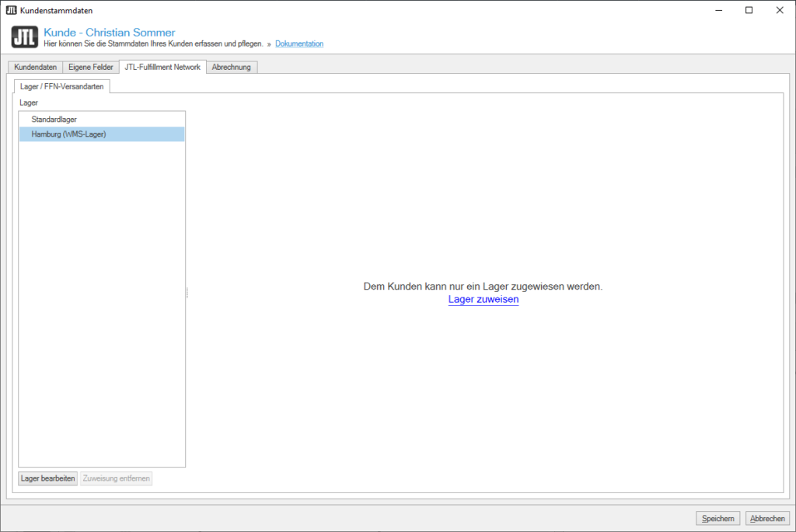Click the Zuweisung entfernen button
Viewport: 796px width, 532px height.
click(116, 478)
